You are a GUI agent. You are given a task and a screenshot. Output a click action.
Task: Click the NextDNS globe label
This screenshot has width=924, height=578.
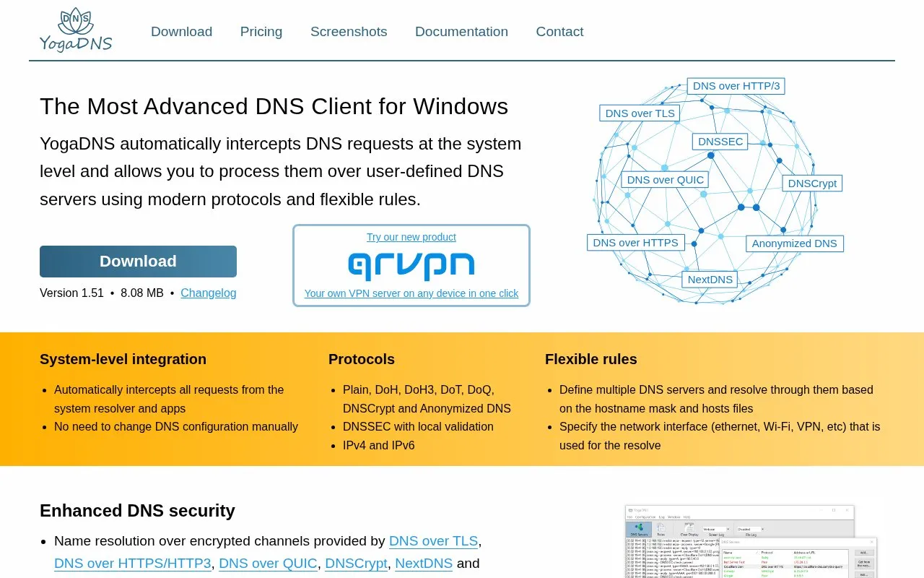click(x=710, y=280)
